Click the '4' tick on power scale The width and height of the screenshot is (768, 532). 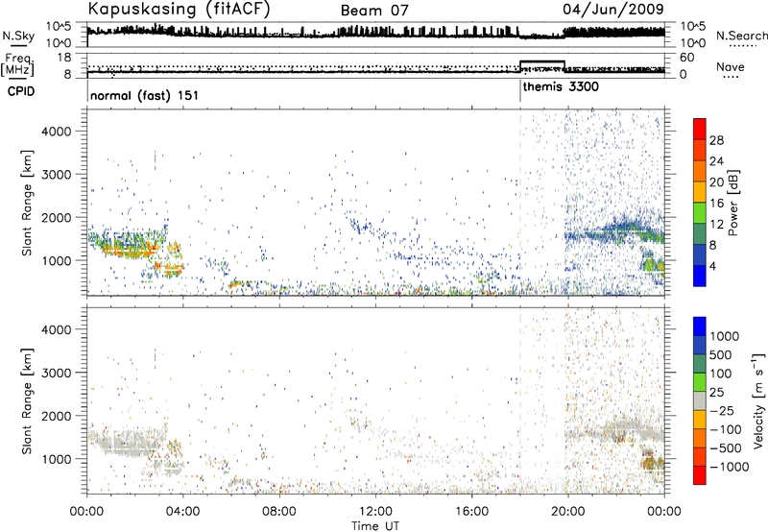pos(713,266)
